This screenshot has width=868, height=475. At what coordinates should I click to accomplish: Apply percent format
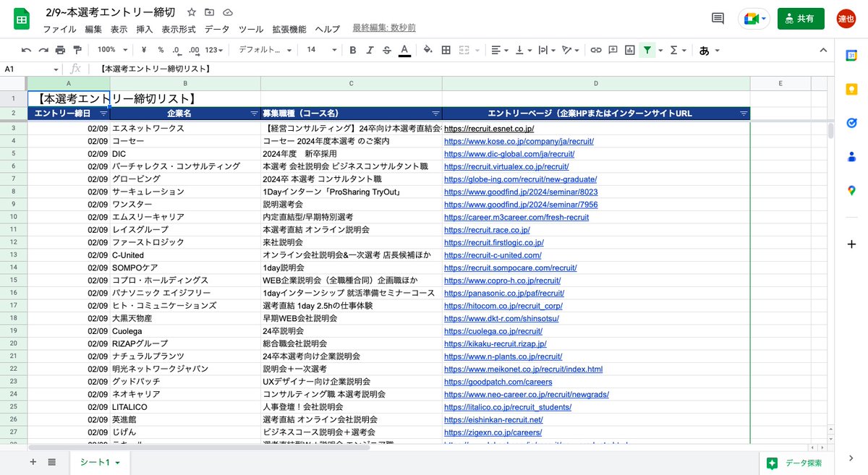click(160, 50)
